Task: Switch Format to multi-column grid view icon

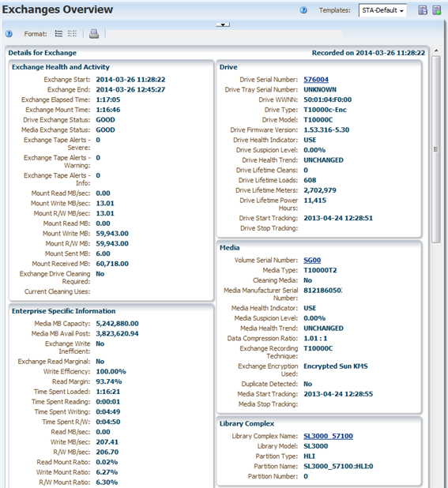Action: pos(72,34)
